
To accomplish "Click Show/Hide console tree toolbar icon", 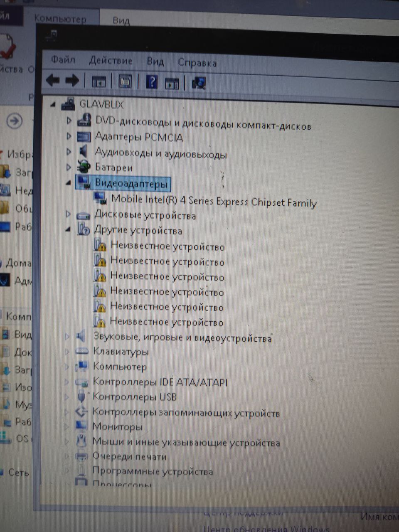I will click(99, 81).
